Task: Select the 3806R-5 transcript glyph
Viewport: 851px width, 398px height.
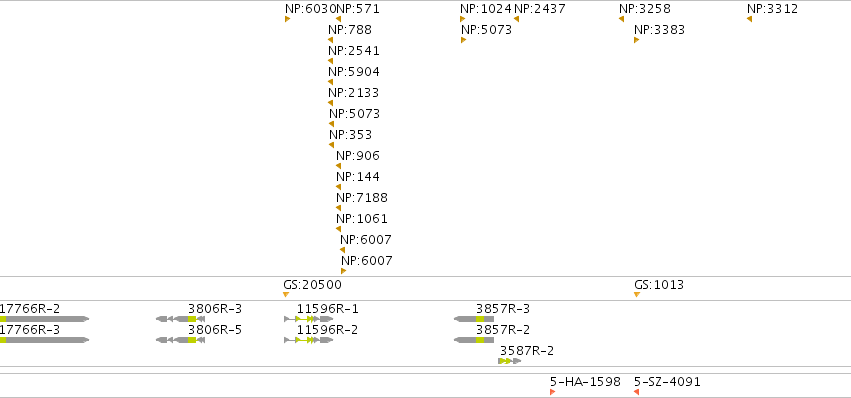Action: coord(181,340)
